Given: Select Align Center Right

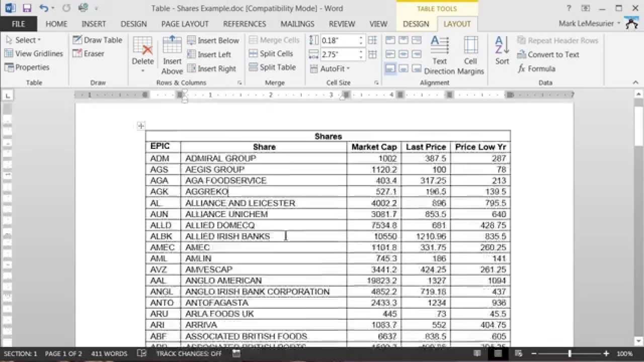Looking at the screenshot, I should pyautogui.click(x=416, y=54).
